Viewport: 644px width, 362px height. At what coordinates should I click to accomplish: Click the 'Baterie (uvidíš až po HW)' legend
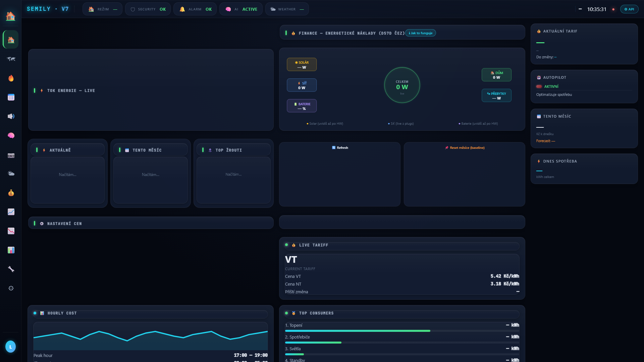pyautogui.click(x=478, y=124)
